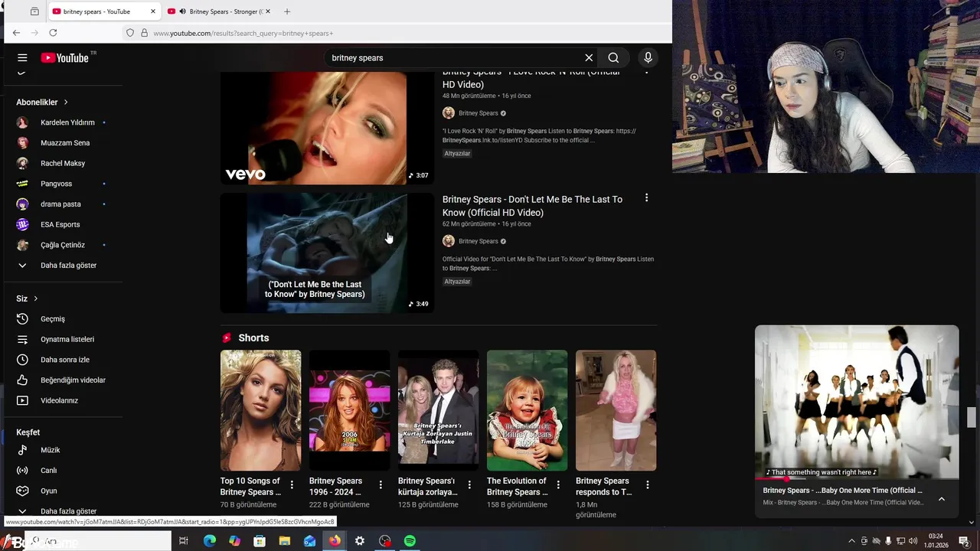Reload the page in the browser

pos(53,33)
